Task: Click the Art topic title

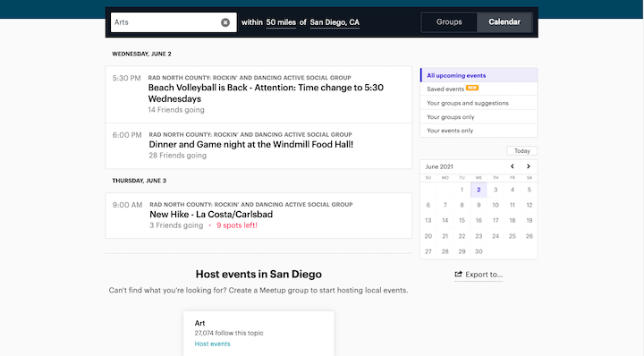Action: pyautogui.click(x=199, y=323)
